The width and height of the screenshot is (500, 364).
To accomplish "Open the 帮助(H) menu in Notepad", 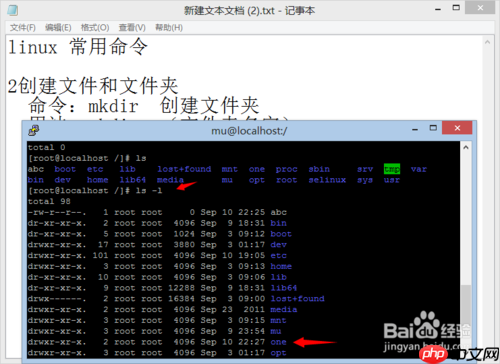I will 169,27.
